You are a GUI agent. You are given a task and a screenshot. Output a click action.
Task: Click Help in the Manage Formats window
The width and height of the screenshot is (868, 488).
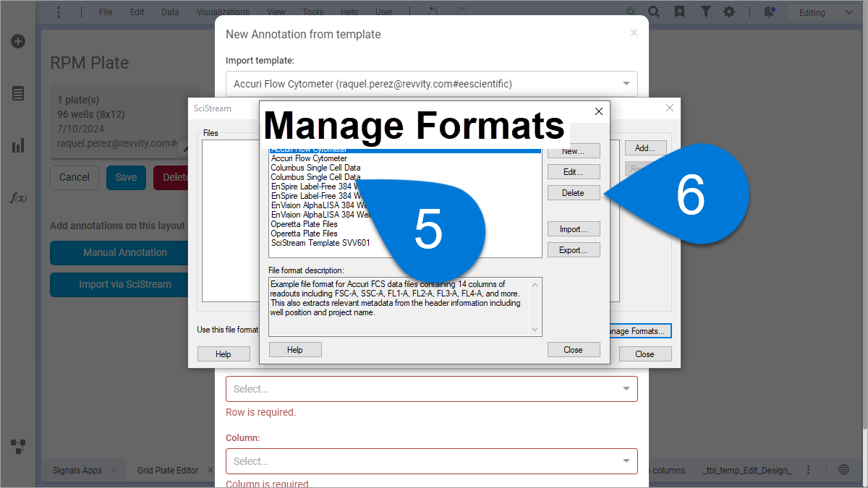(x=295, y=350)
